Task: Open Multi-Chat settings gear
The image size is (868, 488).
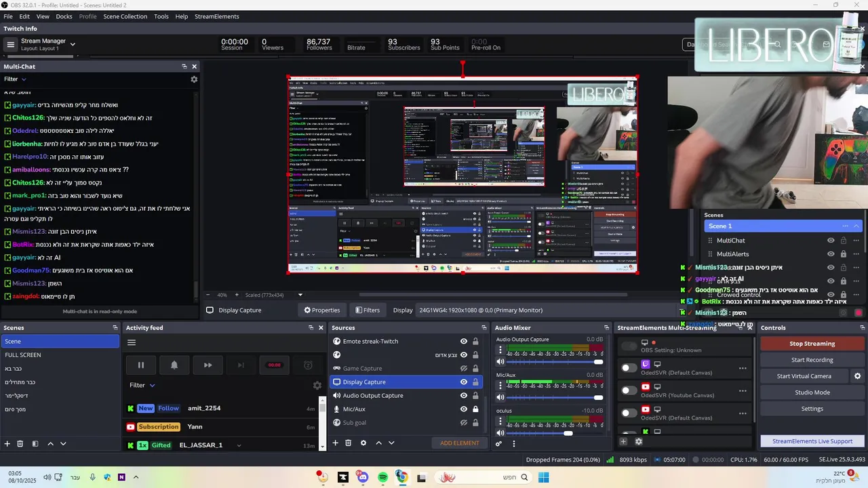Action: [x=194, y=79]
